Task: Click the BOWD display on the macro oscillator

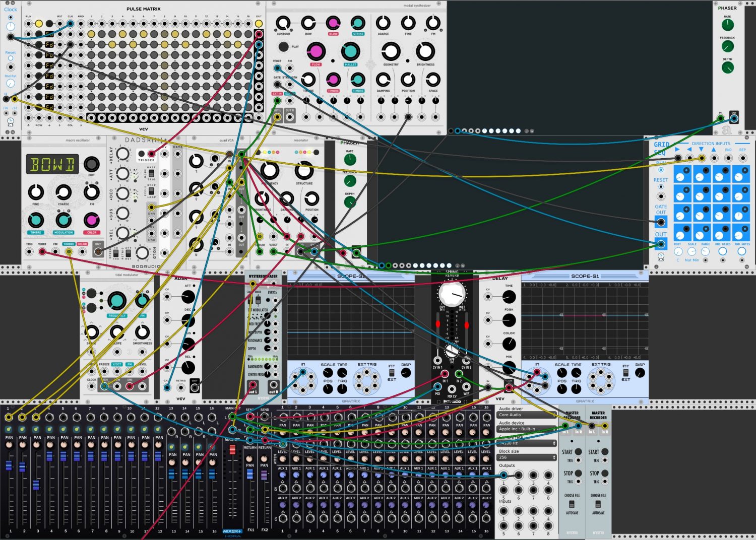Action: pyautogui.click(x=52, y=164)
